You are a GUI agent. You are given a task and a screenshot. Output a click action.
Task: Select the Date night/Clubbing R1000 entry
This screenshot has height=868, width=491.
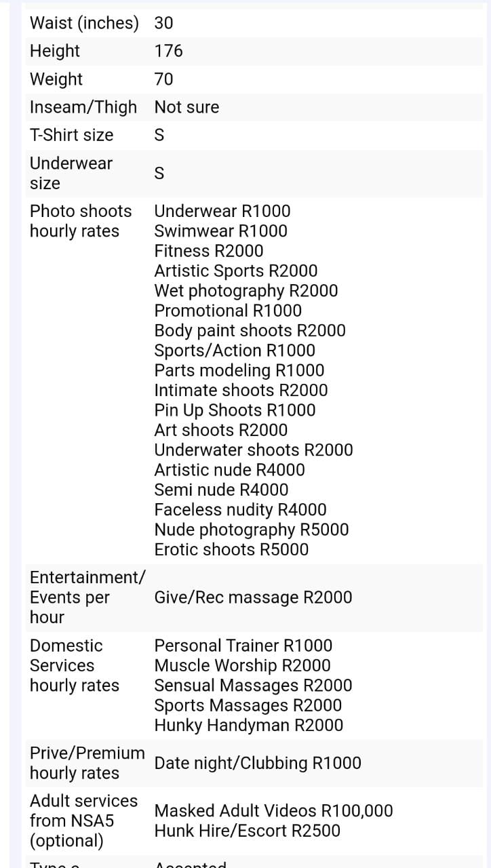pyautogui.click(x=258, y=763)
